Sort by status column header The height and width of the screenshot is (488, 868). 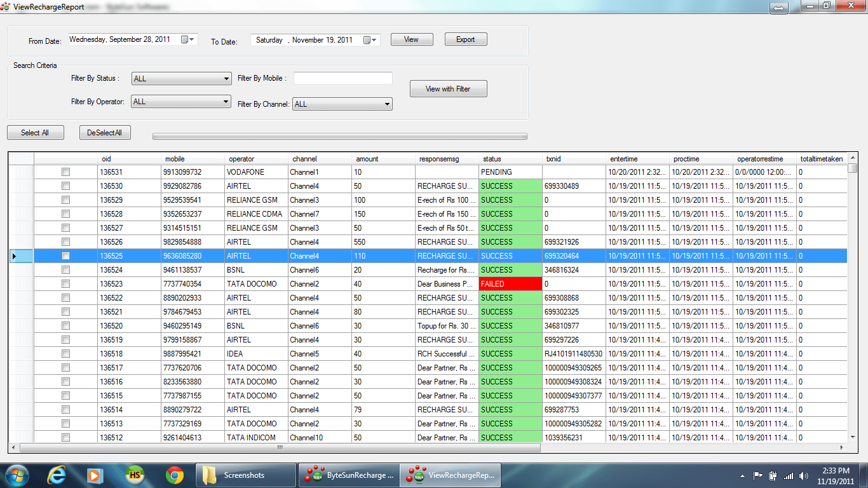point(511,159)
